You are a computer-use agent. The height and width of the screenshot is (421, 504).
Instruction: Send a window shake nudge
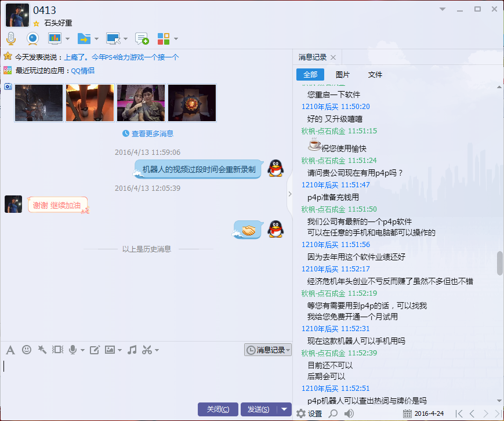[58, 350]
